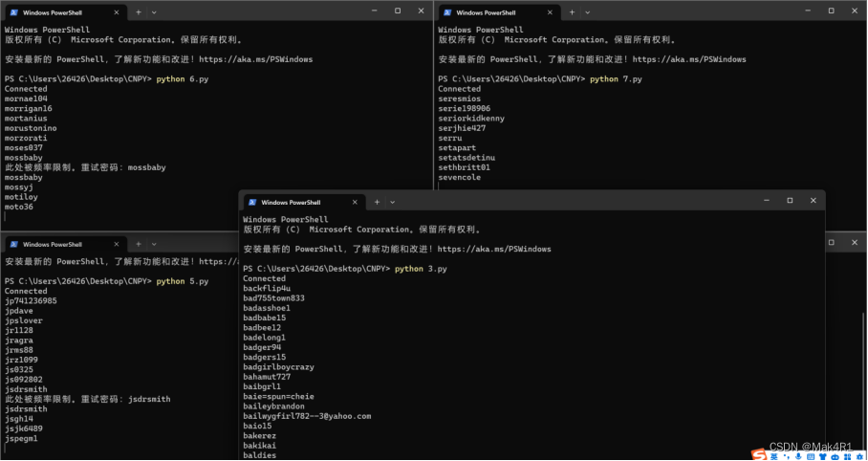Close the tab in the 6.py window
The image size is (868, 461).
(x=117, y=12)
